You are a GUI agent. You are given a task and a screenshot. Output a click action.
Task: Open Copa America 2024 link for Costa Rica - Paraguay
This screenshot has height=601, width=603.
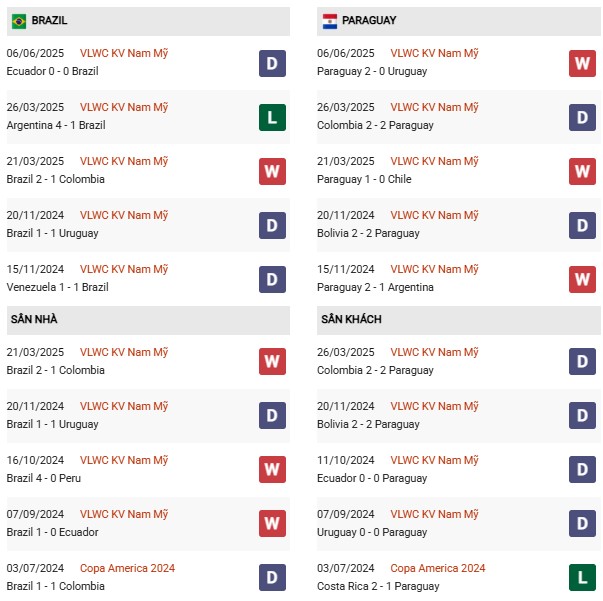(438, 568)
